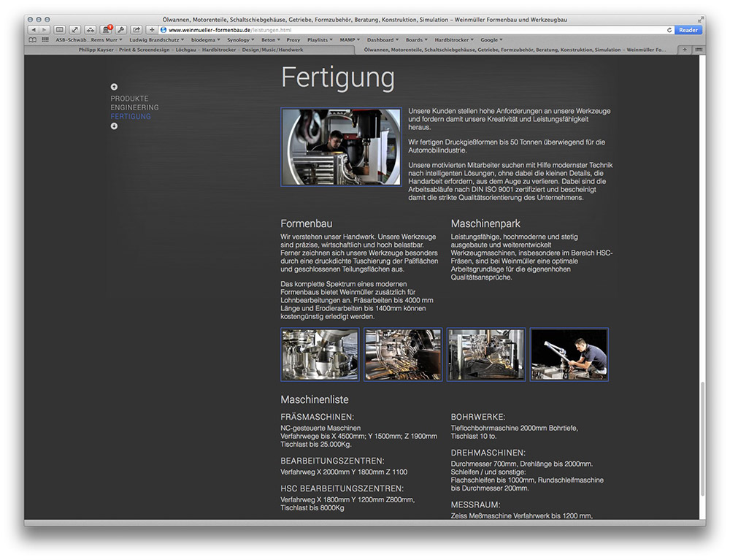Click the up arrow circle above PRODUKTE
The width and height of the screenshot is (730, 560).
click(x=114, y=87)
